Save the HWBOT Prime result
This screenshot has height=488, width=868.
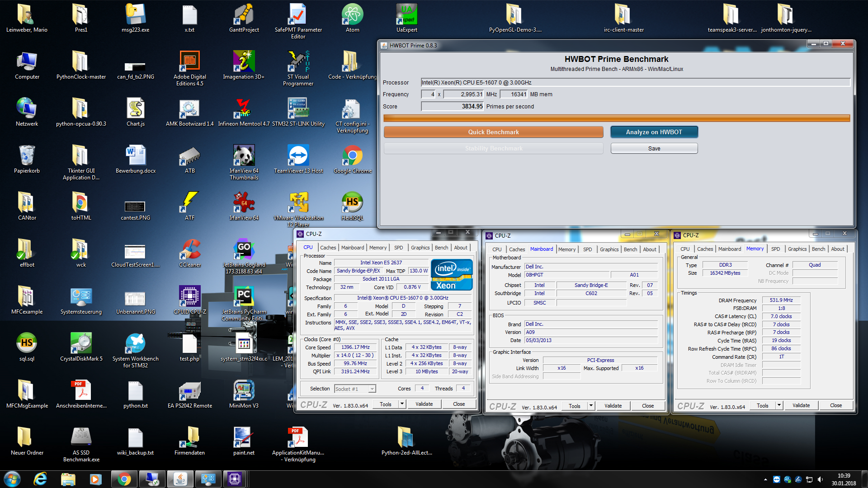(654, 148)
